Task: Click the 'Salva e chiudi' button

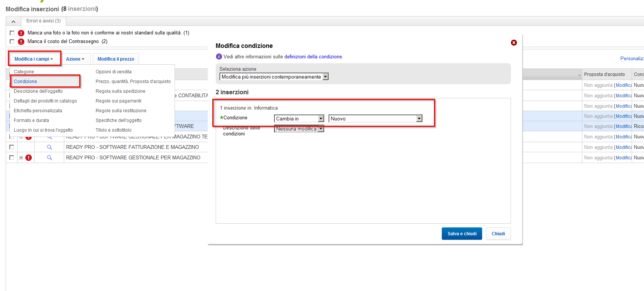Action: click(x=462, y=234)
